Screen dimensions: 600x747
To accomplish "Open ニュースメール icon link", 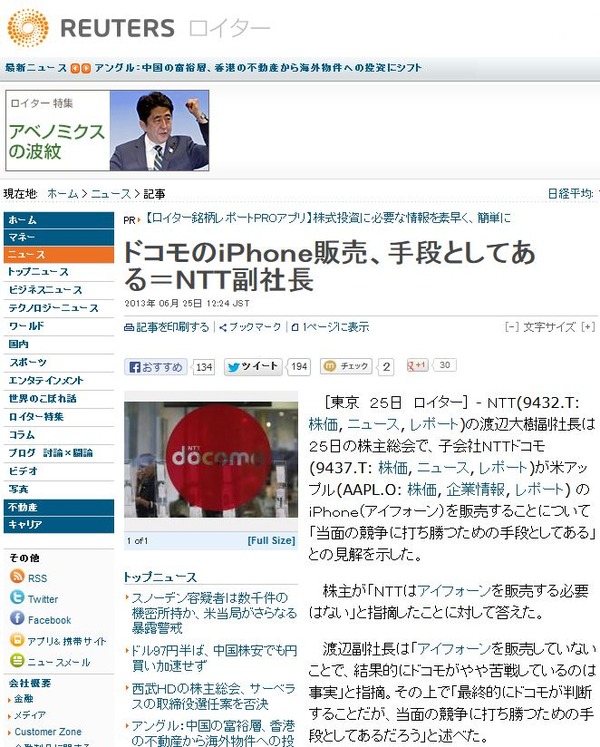I will 17,660.
